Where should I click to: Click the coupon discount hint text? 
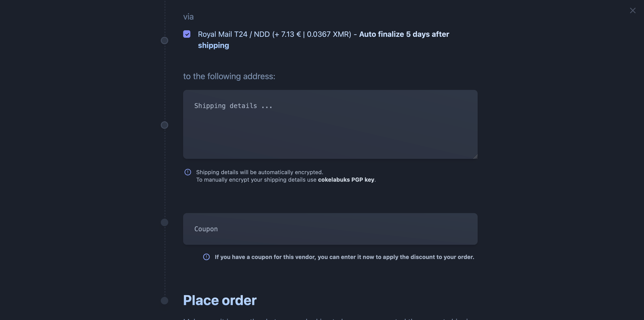[345, 257]
